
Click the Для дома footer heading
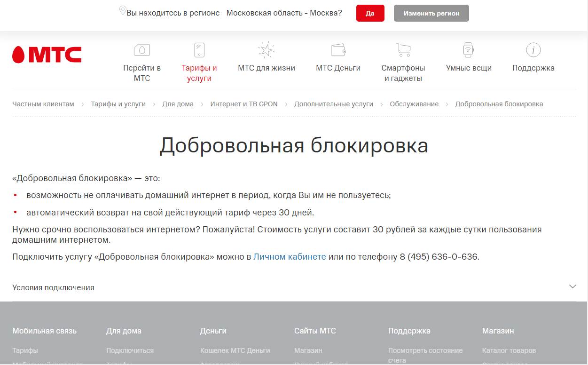(124, 331)
